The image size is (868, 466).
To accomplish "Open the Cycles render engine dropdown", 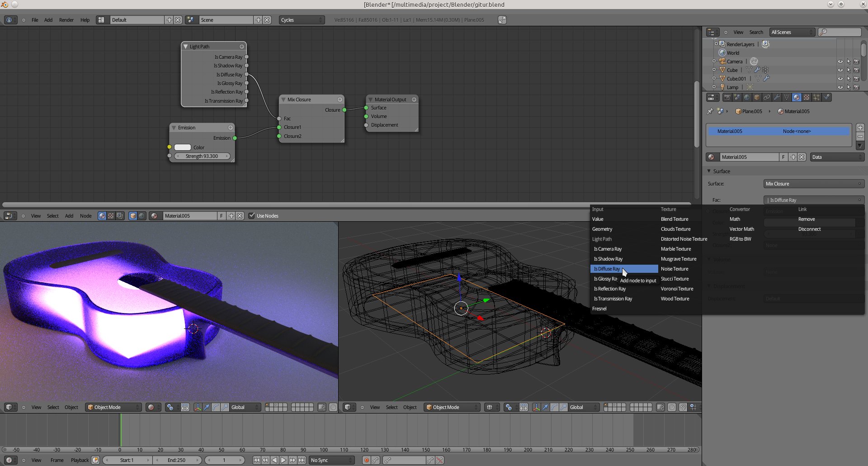I will (302, 20).
